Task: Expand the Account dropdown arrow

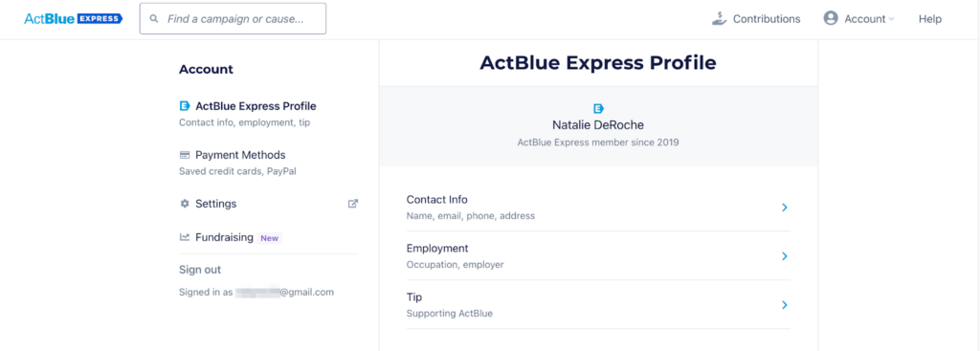Action: [x=891, y=19]
